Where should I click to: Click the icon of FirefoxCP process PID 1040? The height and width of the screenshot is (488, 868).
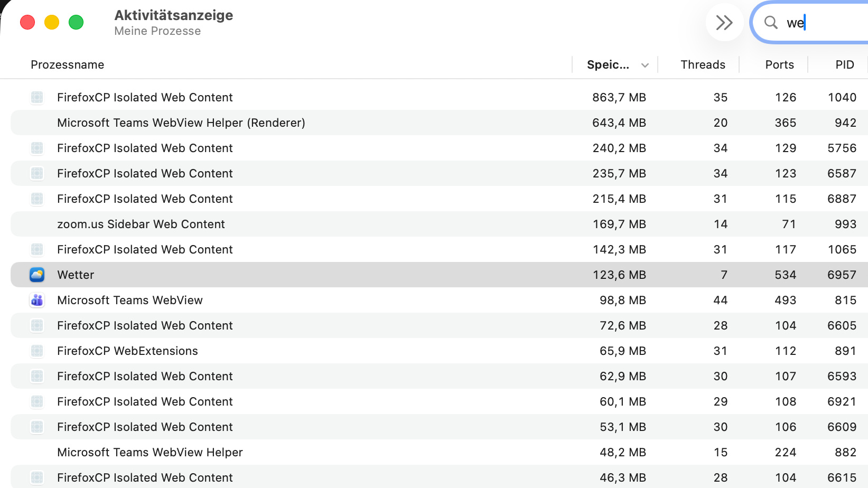point(37,97)
